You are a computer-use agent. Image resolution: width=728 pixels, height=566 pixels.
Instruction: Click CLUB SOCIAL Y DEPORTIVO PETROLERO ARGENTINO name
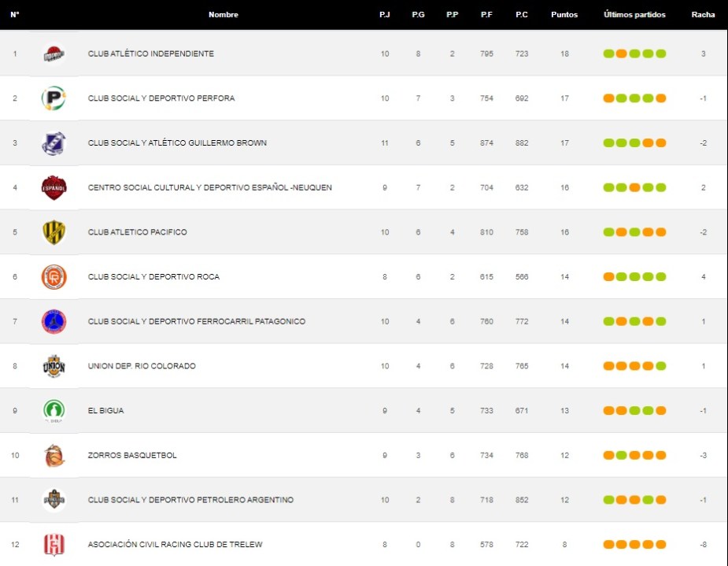click(190, 500)
